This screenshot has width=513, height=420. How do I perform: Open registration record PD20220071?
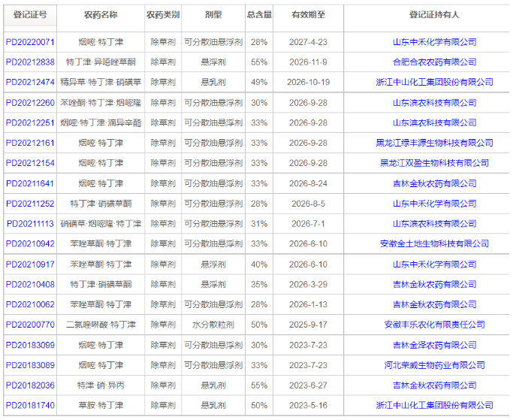30,42
